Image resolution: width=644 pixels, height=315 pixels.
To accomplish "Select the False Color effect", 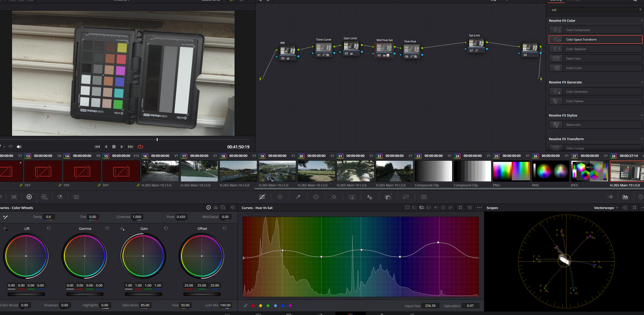I will click(x=595, y=58).
